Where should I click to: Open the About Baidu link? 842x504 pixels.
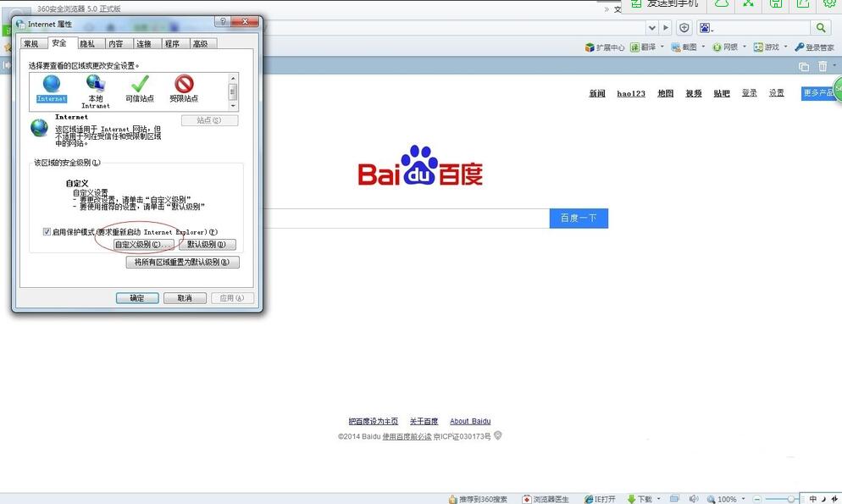pos(470,421)
